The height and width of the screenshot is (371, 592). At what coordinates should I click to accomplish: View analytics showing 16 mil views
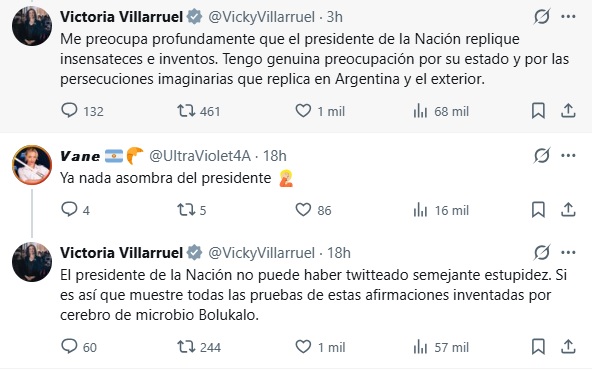click(441, 210)
